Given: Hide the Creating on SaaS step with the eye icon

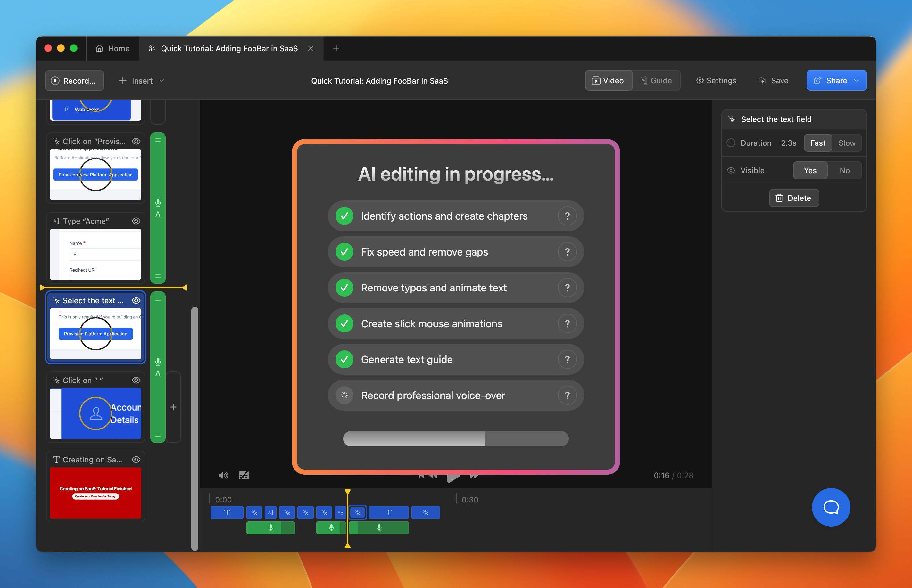Looking at the screenshot, I should 136,460.
